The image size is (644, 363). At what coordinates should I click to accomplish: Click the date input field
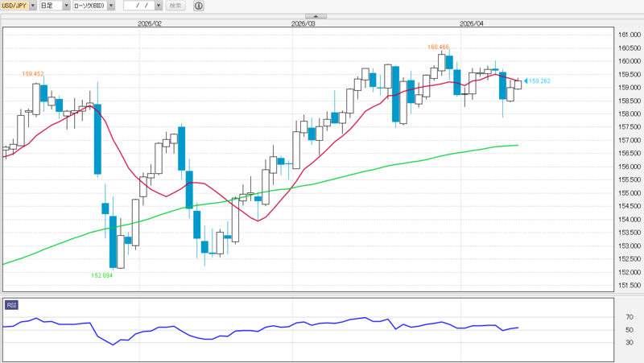(139, 6)
